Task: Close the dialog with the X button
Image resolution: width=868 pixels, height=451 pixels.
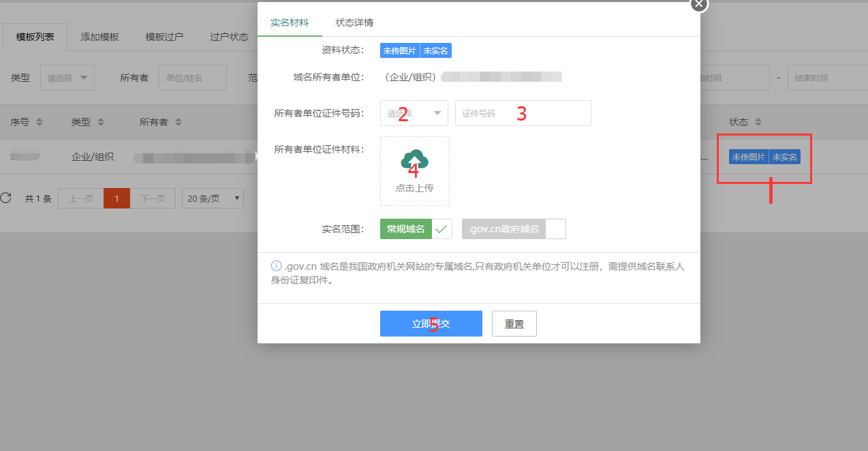Action: pyautogui.click(x=699, y=3)
